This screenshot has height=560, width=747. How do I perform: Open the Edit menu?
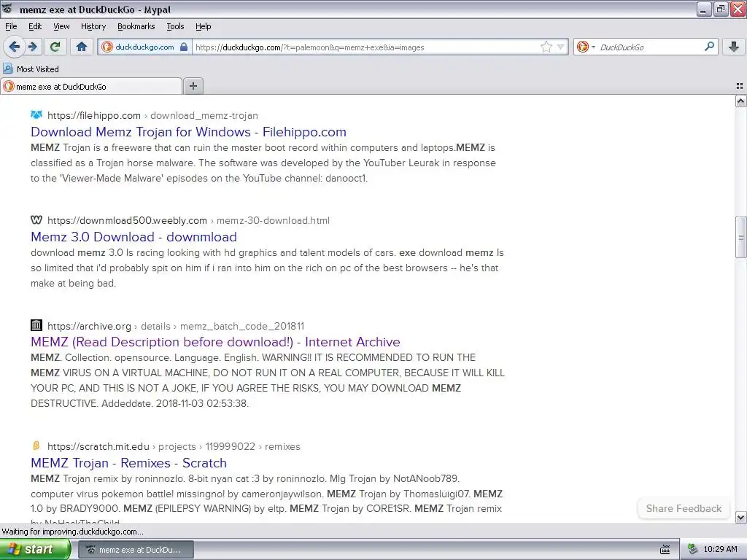coord(35,26)
